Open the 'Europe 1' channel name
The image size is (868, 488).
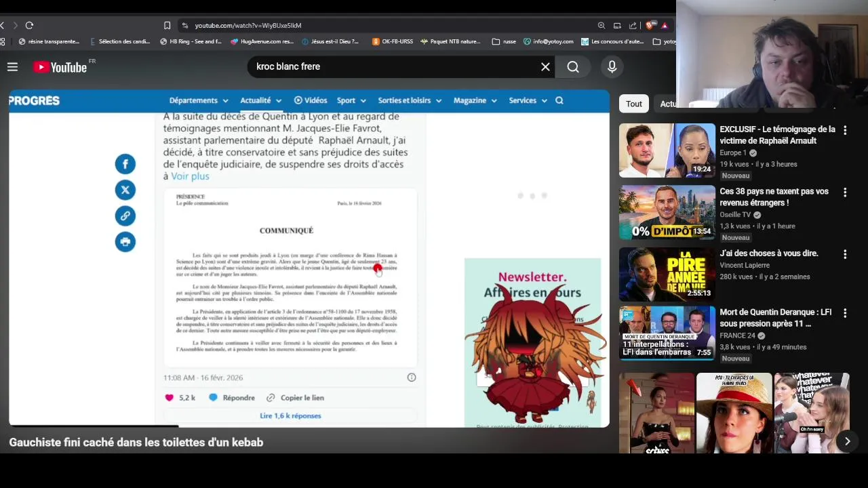coord(734,153)
